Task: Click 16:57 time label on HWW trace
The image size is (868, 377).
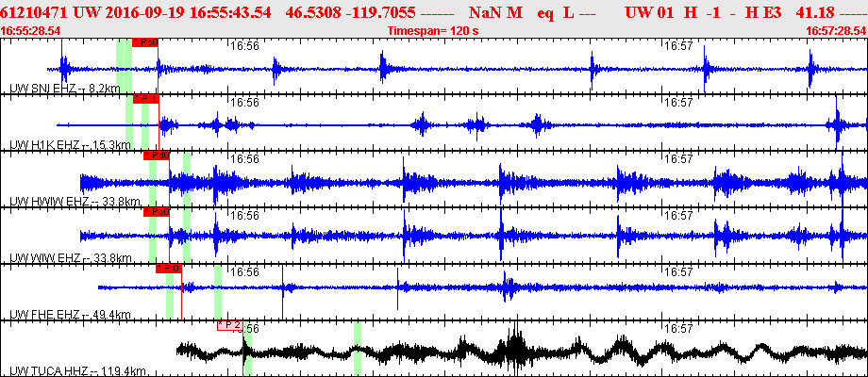Action: (678, 159)
